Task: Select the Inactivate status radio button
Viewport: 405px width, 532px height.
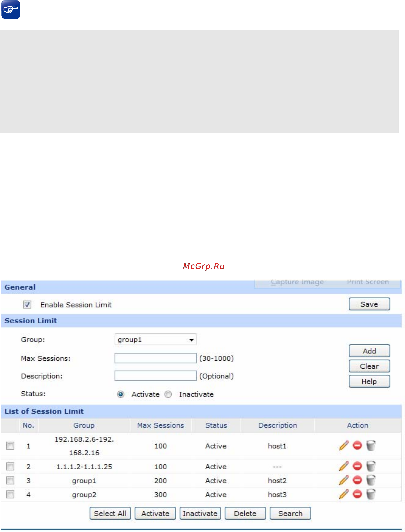Action: [x=168, y=394]
